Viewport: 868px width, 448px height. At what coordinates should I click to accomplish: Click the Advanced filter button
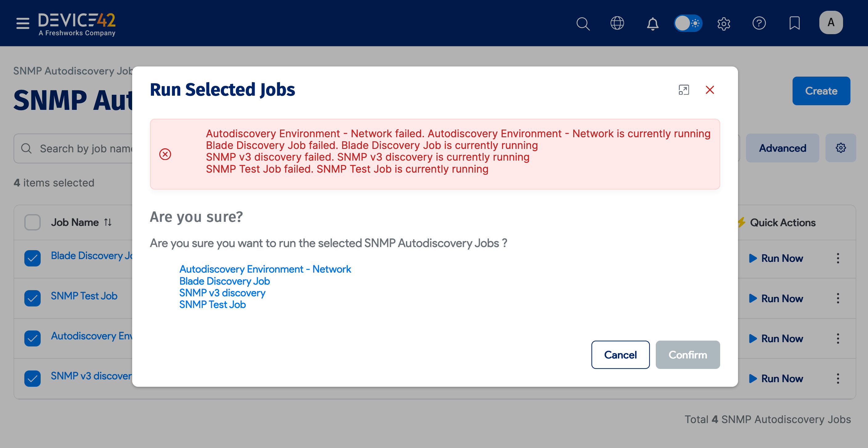click(782, 148)
